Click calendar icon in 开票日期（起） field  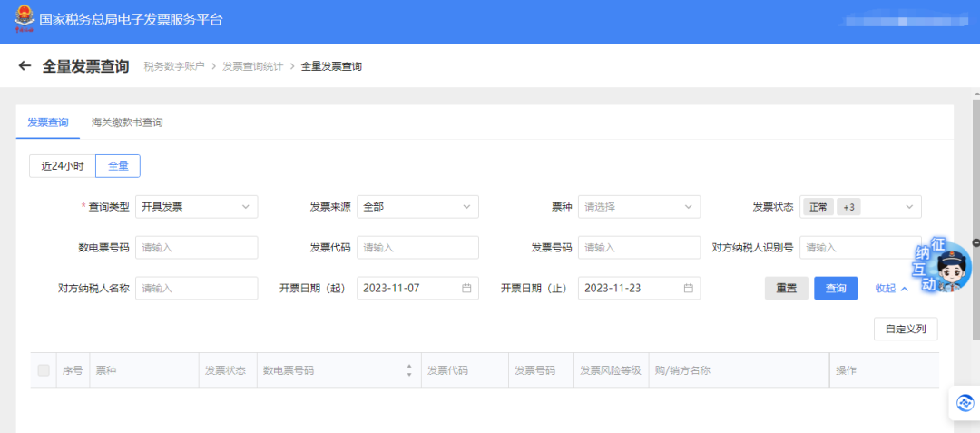(x=466, y=289)
